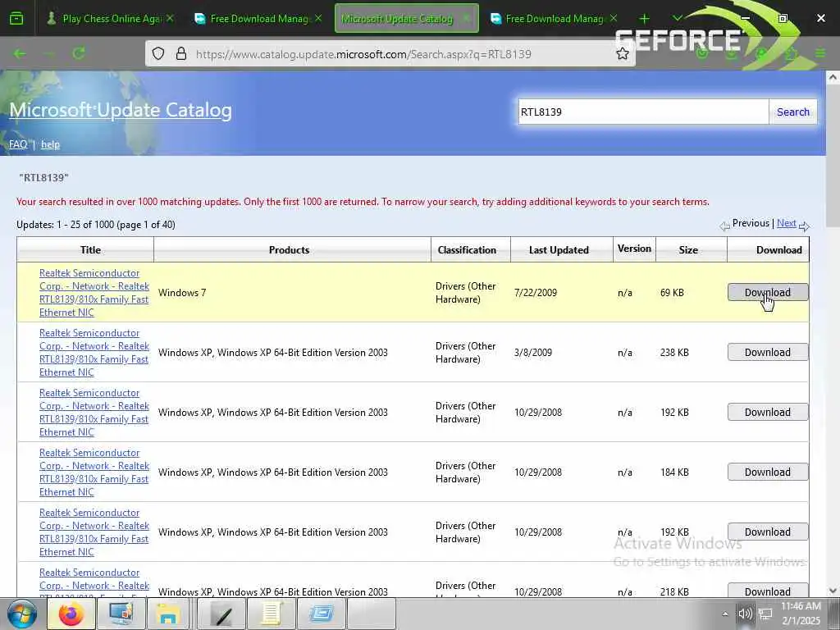
Task: Open a new browser tab
Action: [645, 19]
